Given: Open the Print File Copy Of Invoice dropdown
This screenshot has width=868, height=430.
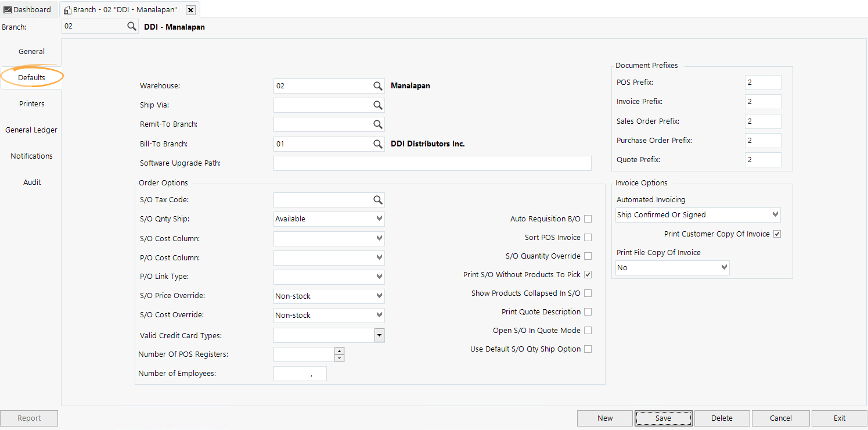Looking at the screenshot, I should (x=724, y=267).
